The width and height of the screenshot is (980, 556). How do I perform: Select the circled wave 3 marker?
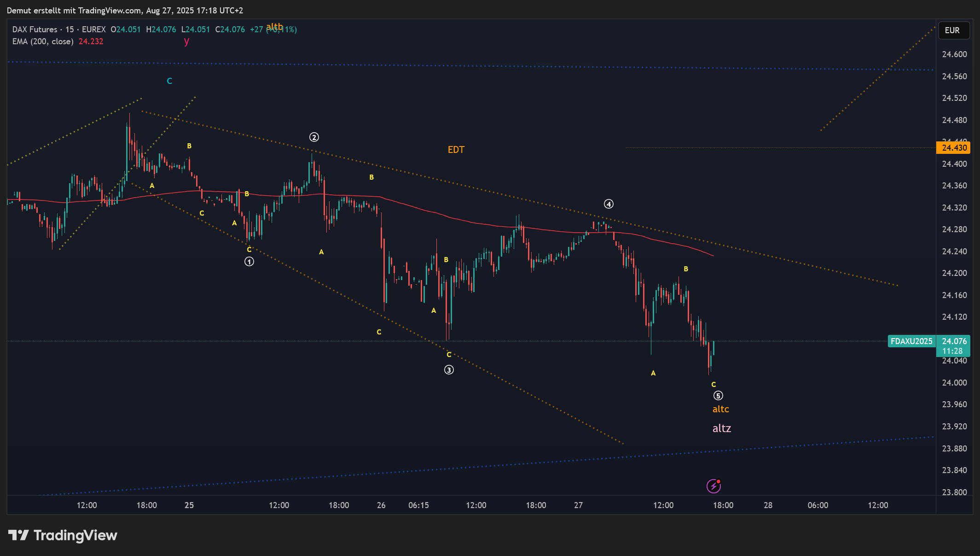click(x=449, y=370)
